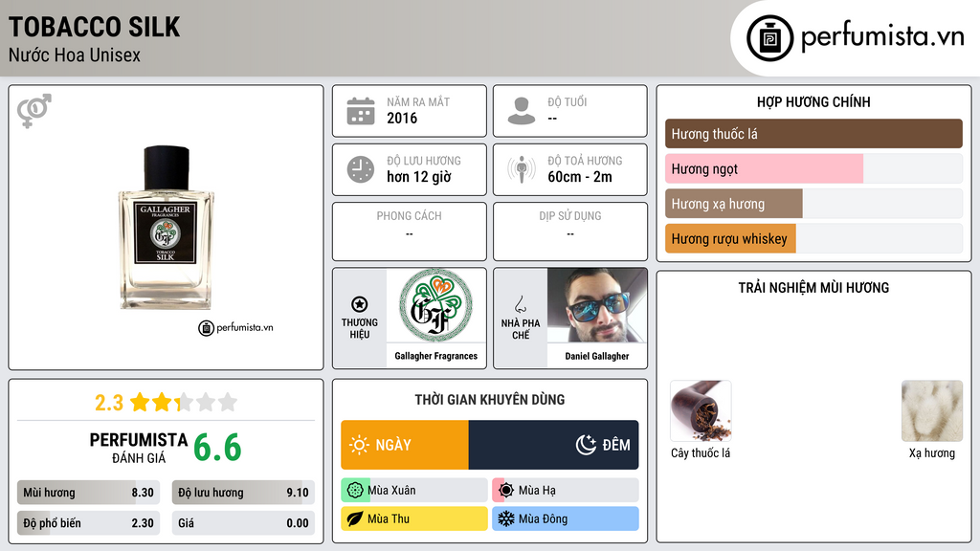Click the Thời gian khuyên dùng heading
The height and width of the screenshot is (551, 980).
point(490,400)
